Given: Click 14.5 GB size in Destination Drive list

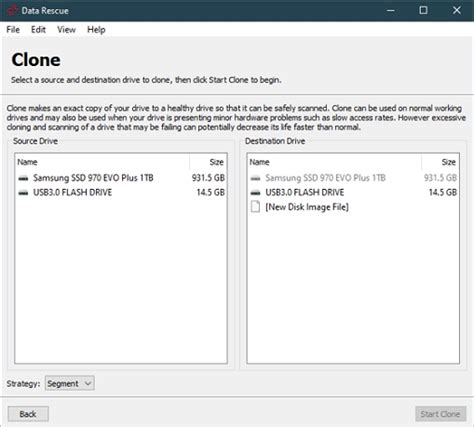Looking at the screenshot, I should pos(442,193).
